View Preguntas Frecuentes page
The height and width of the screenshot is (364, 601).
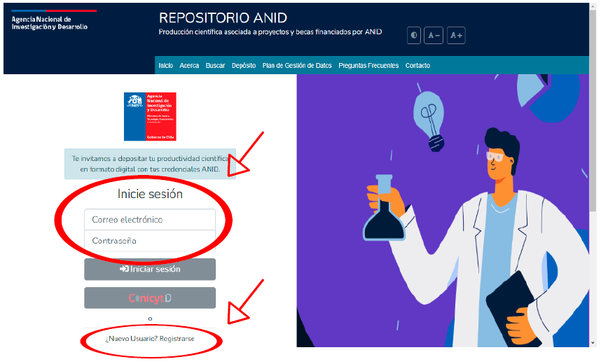click(x=368, y=66)
